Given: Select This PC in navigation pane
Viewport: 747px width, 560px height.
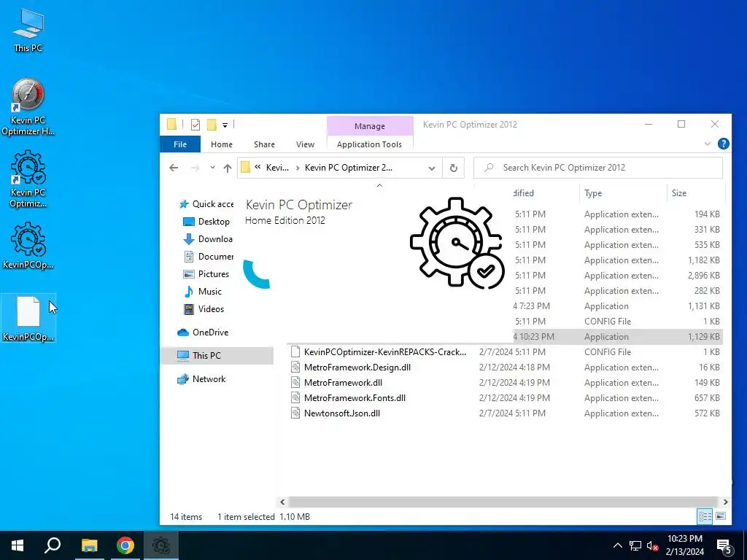Looking at the screenshot, I should (217, 356).
